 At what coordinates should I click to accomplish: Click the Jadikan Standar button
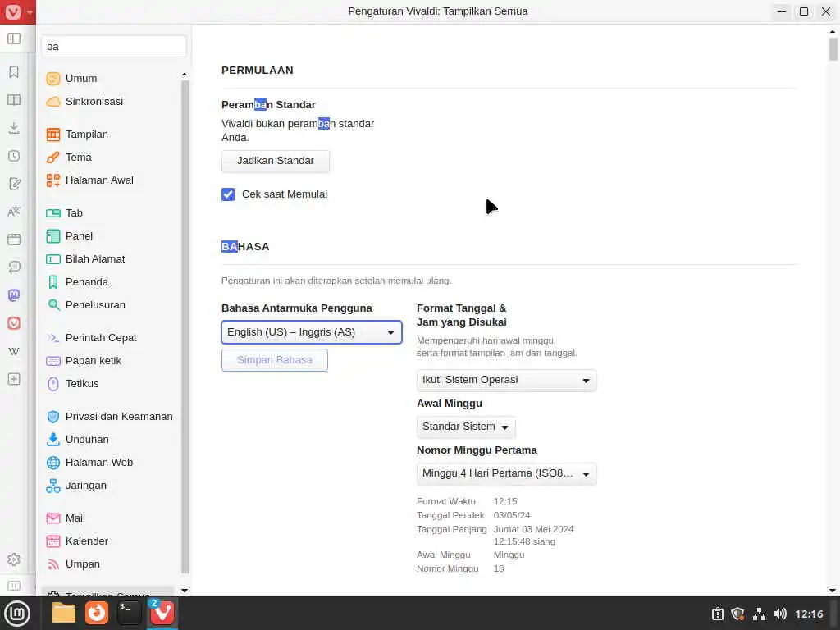(276, 161)
